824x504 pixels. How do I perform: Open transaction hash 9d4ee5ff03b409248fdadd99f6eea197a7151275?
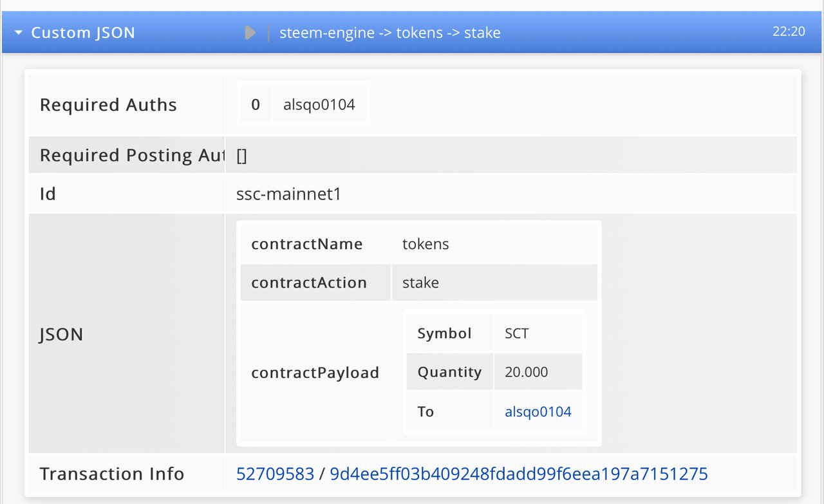point(519,474)
